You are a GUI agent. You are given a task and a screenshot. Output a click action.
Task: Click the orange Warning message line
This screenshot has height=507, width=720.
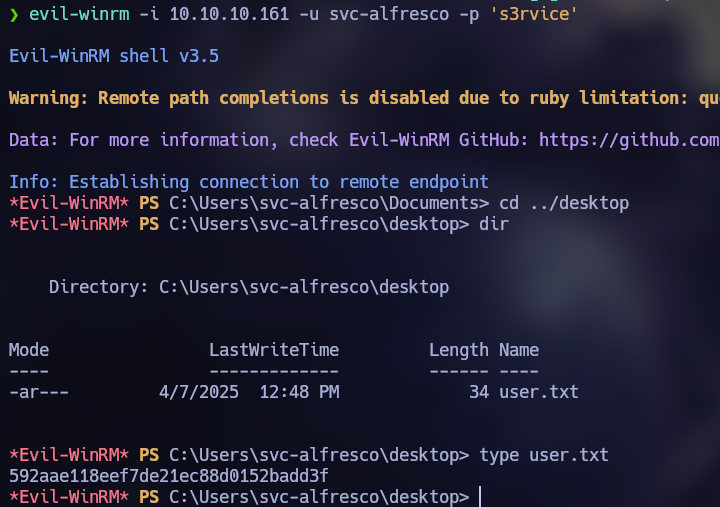click(x=364, y=98)
